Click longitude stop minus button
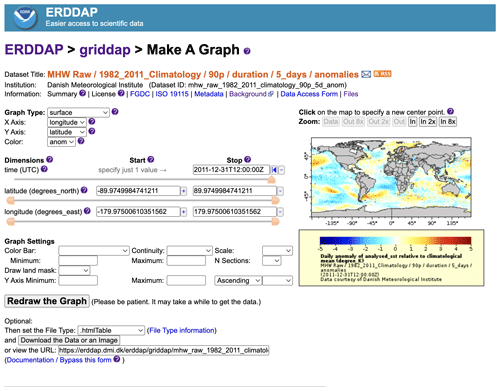 click(x=280, y=212)
